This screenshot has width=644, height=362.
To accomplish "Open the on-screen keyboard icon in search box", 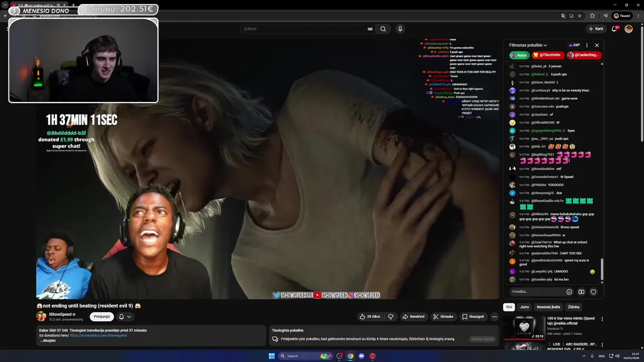I will [x=370, y=29].
